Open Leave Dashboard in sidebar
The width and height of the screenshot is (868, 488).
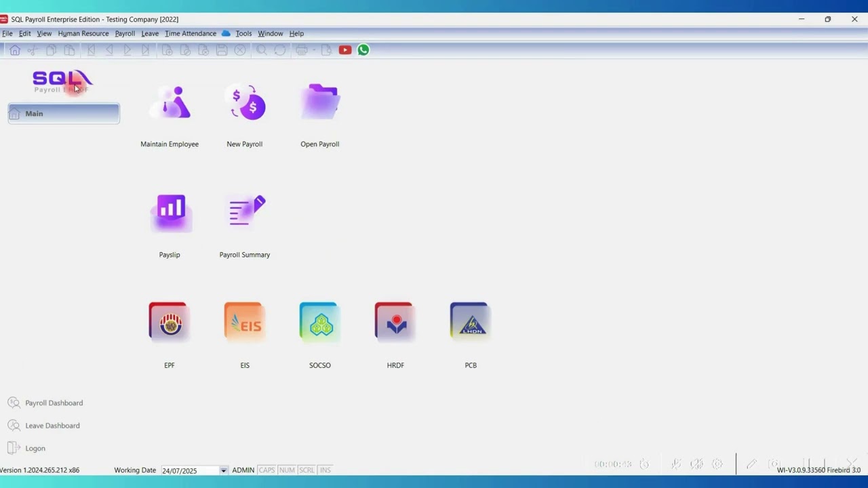(44, 426)
